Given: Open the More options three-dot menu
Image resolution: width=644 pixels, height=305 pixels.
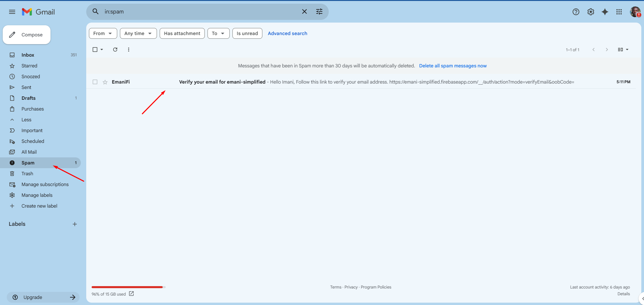Looking at the screenshot, I should (128, 50).
